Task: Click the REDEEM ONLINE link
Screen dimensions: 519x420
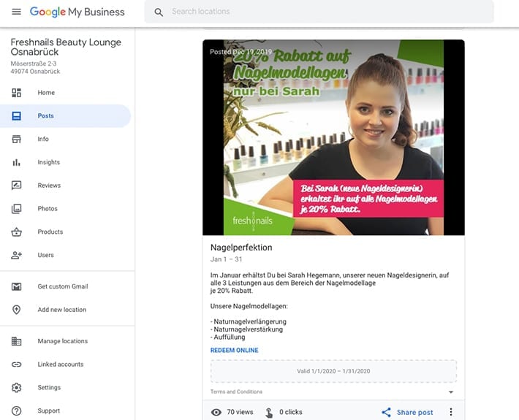Action: (235, 350)
